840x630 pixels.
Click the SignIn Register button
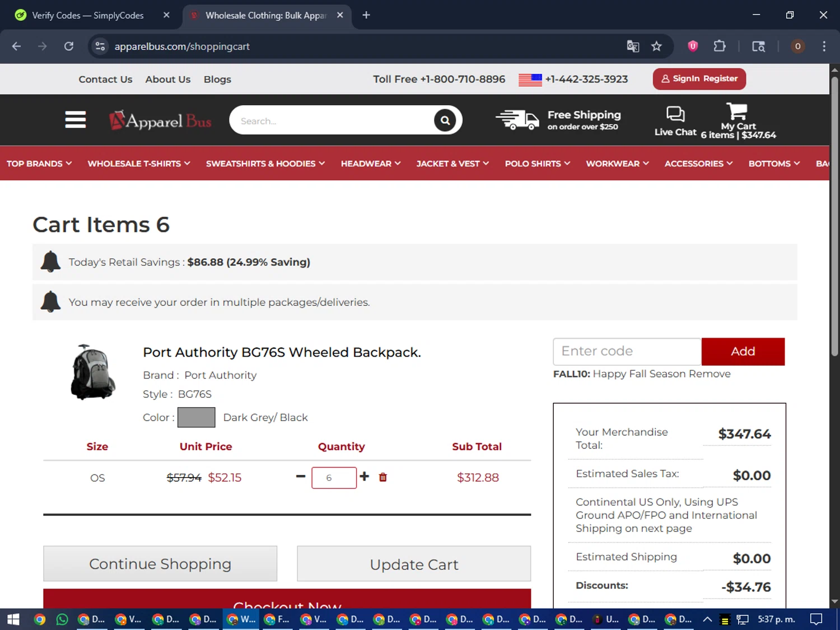pyautogui.click(x=699, y=79)
